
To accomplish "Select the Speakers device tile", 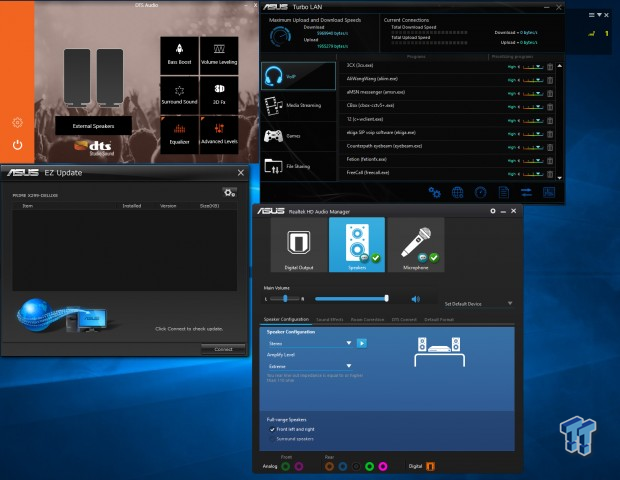I will tap(357, 245).
